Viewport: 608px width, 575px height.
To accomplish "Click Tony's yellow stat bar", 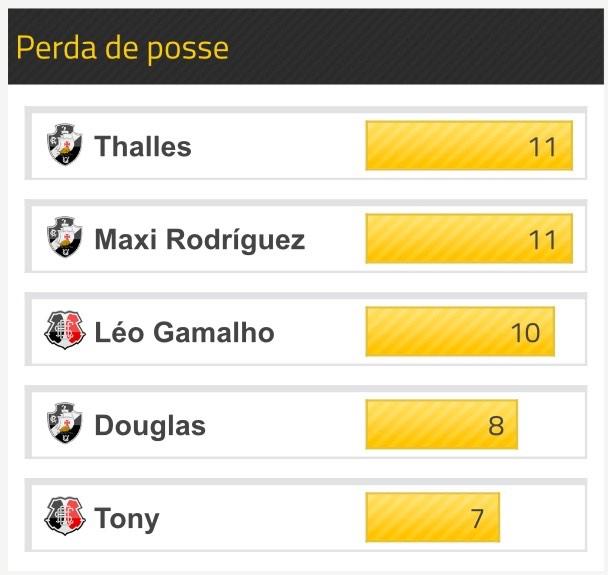I will [x=432, y=518].
